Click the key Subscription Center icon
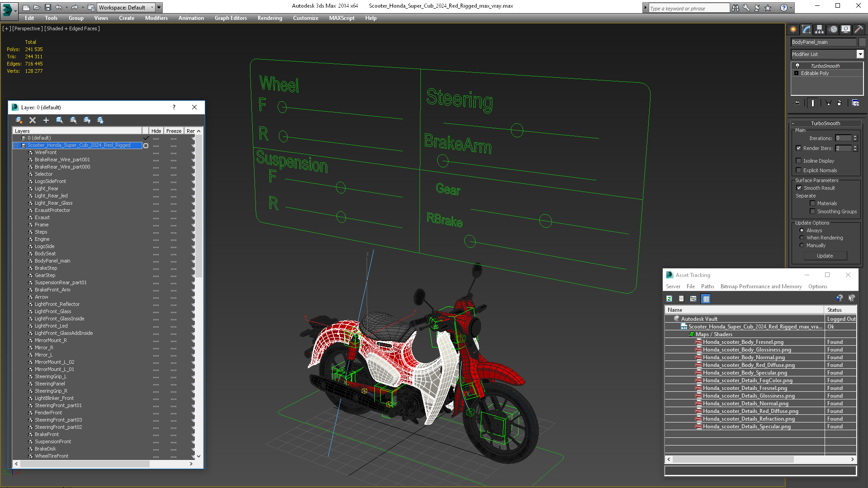 746,8
